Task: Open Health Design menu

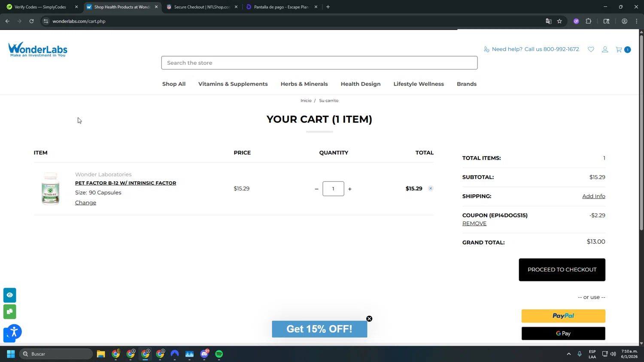Action: point(361,84)
